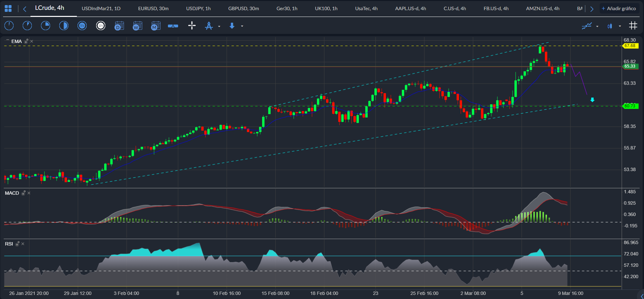
Task: Expand the indicators dropdown arrow
Action: click(597, 26)
